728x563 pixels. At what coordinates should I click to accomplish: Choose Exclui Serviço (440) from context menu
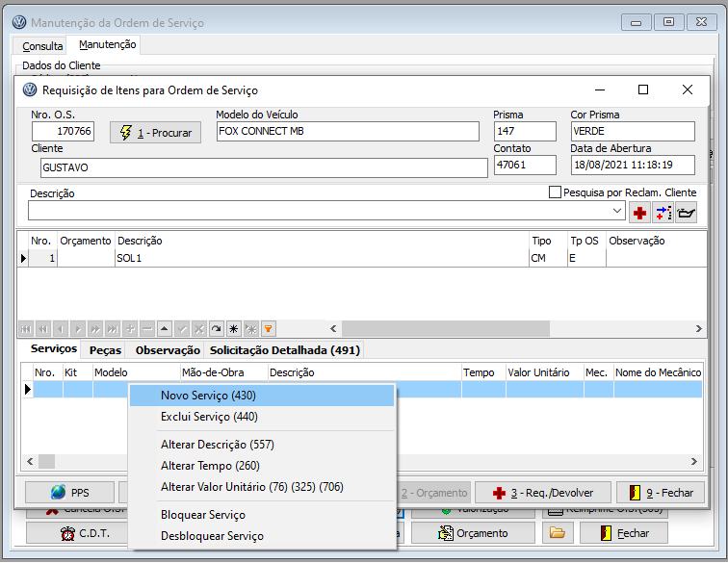[x=262, y=417]
